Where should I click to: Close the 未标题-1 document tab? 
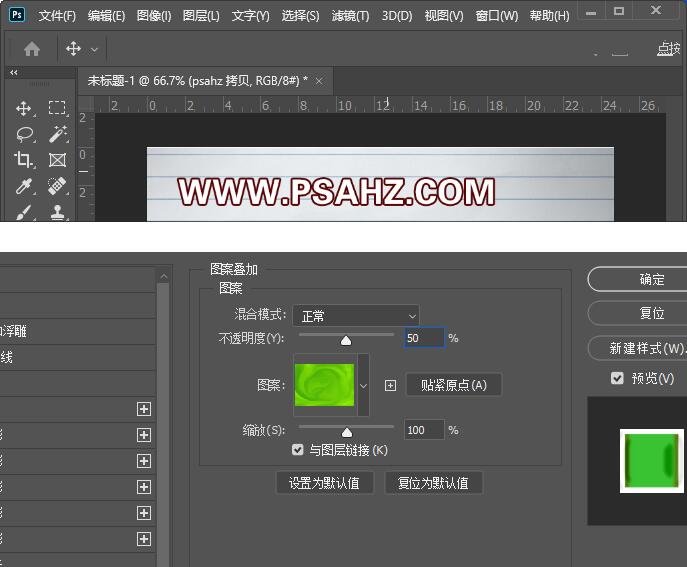click(x=319, y=82)
